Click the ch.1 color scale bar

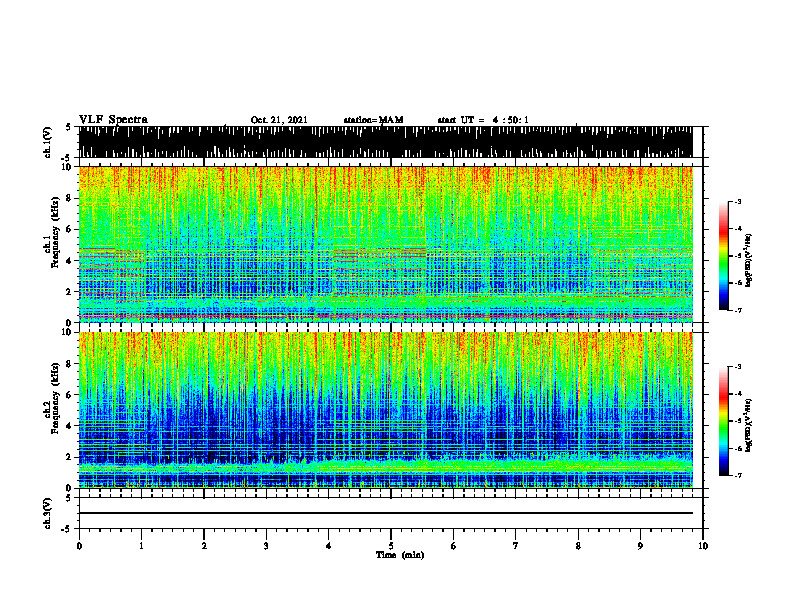[724, 256]
